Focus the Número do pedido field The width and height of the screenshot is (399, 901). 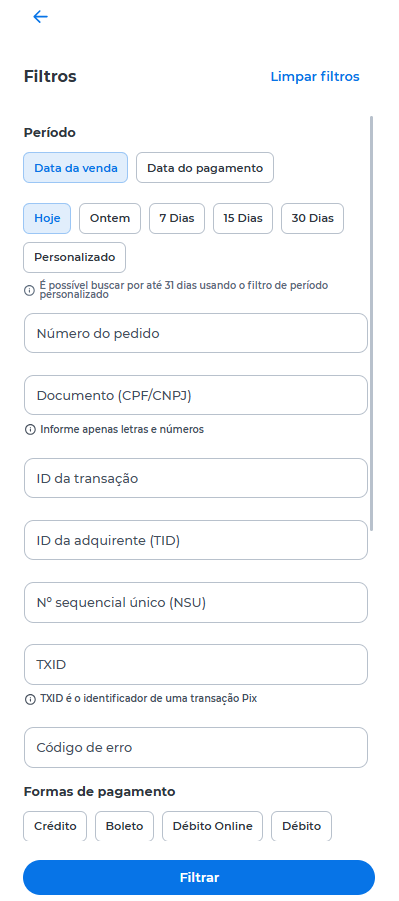click(x=195, y=333)
